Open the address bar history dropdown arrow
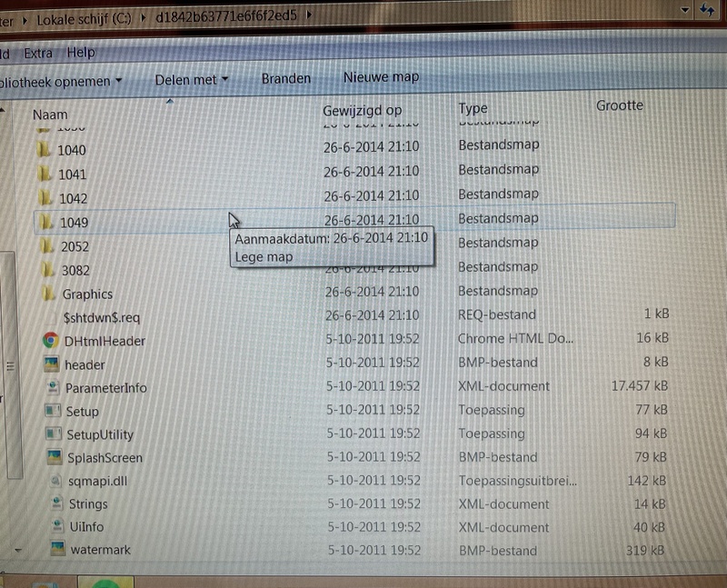 [x=685, y=10]
